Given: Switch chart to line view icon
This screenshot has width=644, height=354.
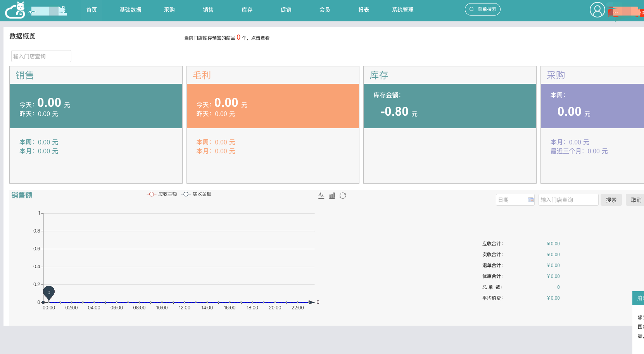Looking at the screenshot, I should pos(321,195).
